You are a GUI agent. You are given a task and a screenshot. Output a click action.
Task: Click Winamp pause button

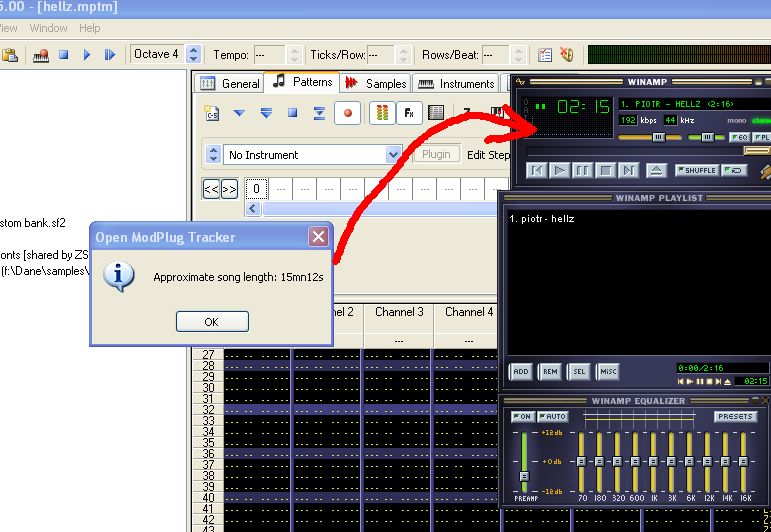(x=582, y=171)
